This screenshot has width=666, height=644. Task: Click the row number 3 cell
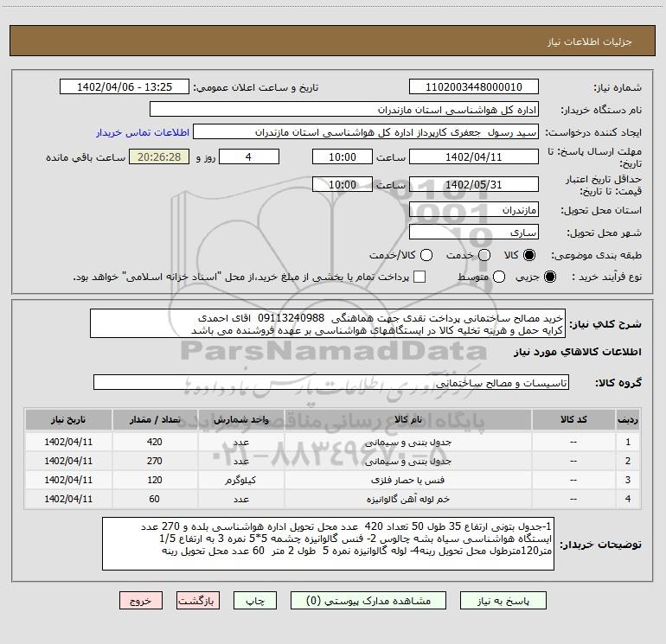(628, 480)
